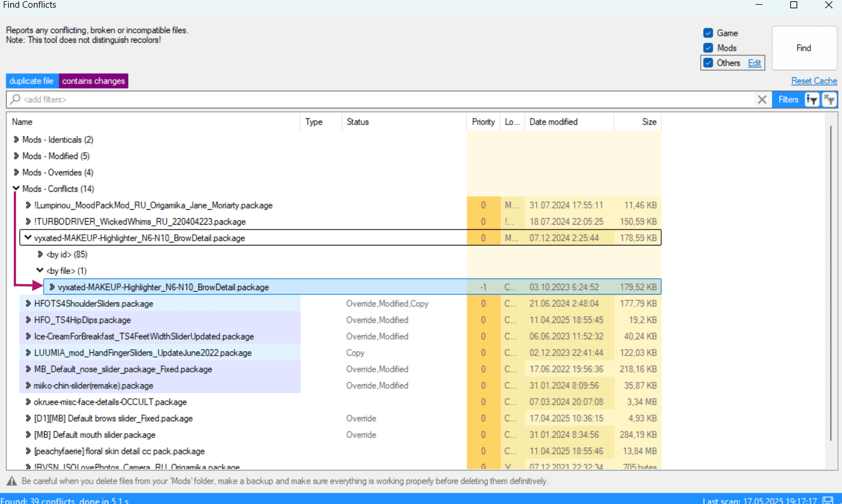Click the 'Copy' status of LUUMIA row

(355, 353)
